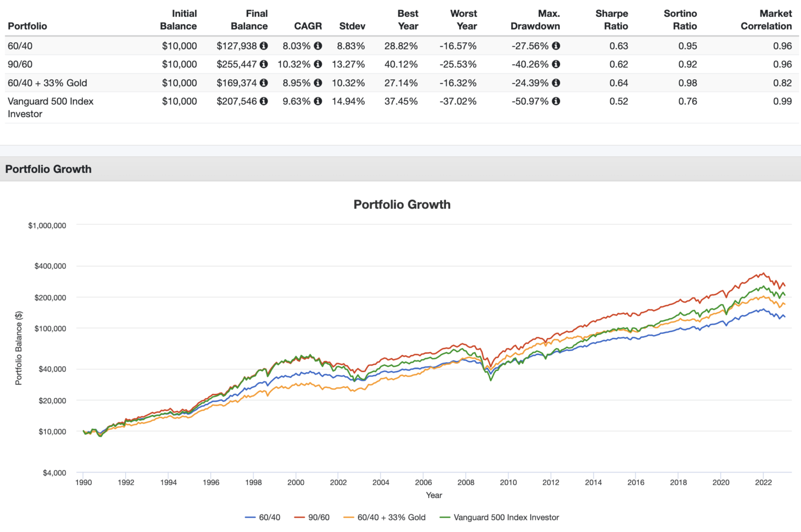Click the info icon beside 90/60 max drawdown
Image resolution: width=801 pixels, height=532 pixels.
[x=555, y=64]
